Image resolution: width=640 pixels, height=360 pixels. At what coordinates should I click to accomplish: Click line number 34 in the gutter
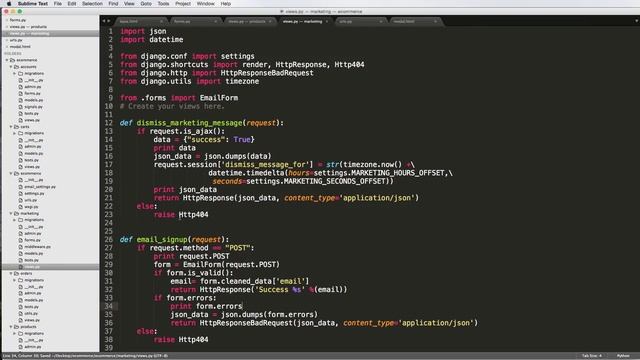click(x=109, y=306)
